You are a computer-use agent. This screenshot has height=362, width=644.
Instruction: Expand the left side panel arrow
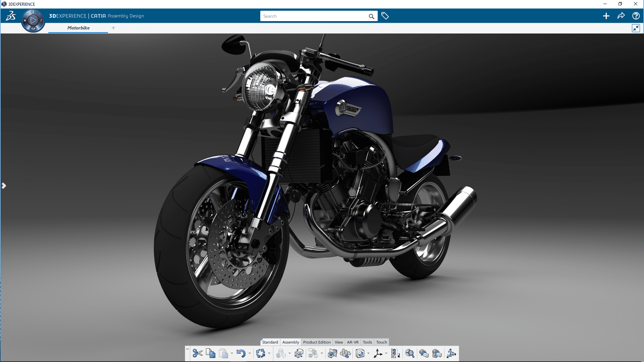[x=4, y=185]
